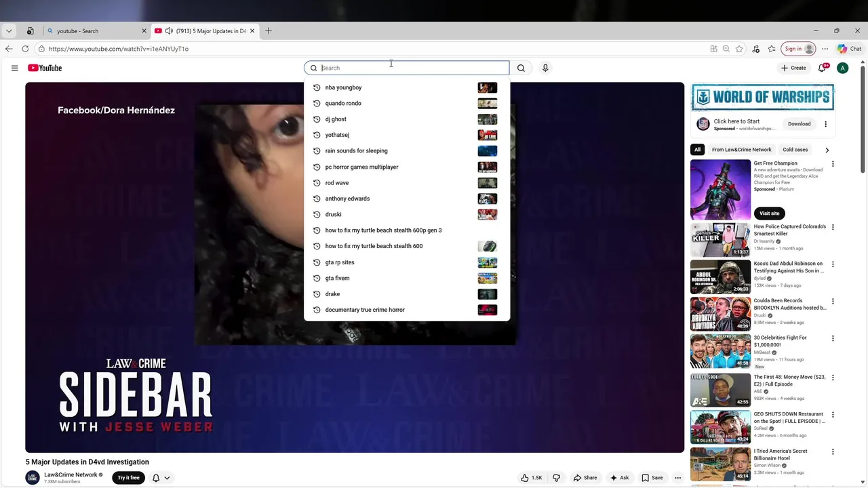Focus the YouTube search input field
The image size is (868, 488).
(x=407, y=68)
